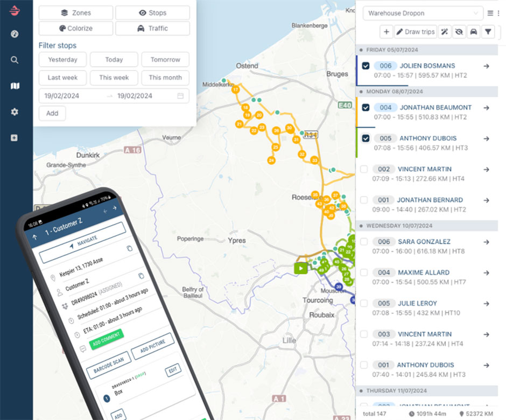Viewport: 506px width, 420px height.
Task: Open the map view icon in the sidebar
Action: [15, 86]
